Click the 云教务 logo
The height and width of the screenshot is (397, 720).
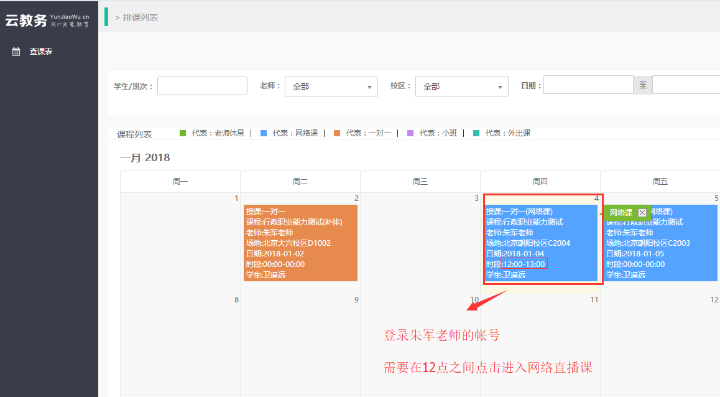click(x=47, y=20)
